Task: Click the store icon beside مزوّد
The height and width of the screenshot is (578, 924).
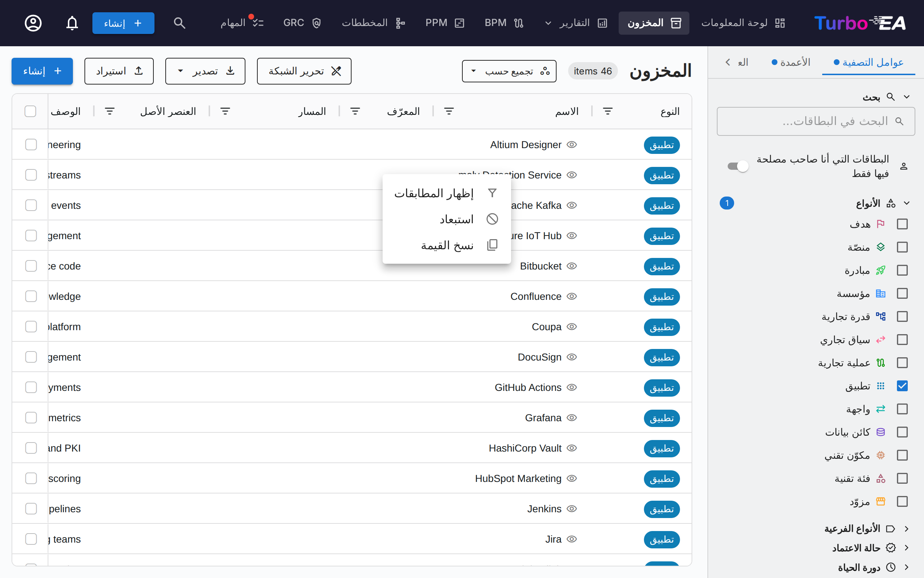Action: pyautogui.click(x=880, y=501)
